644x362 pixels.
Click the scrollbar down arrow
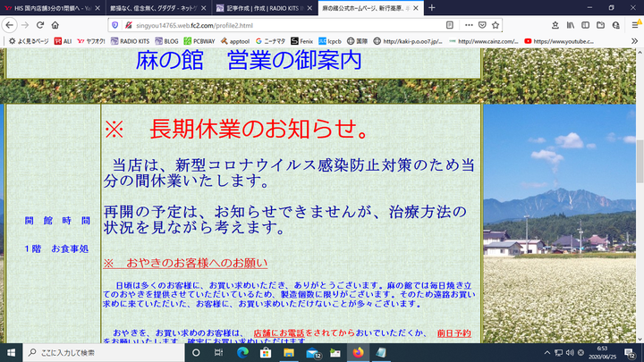click(x=640, y=339)
